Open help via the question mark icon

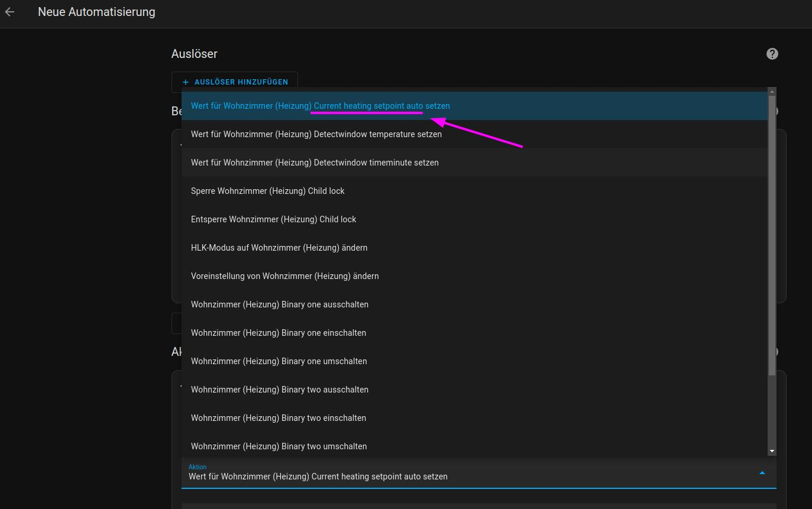coord(772,54)
